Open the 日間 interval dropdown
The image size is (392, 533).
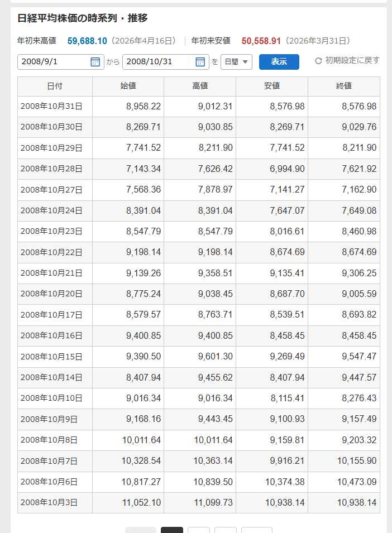[x=236, y=62]
